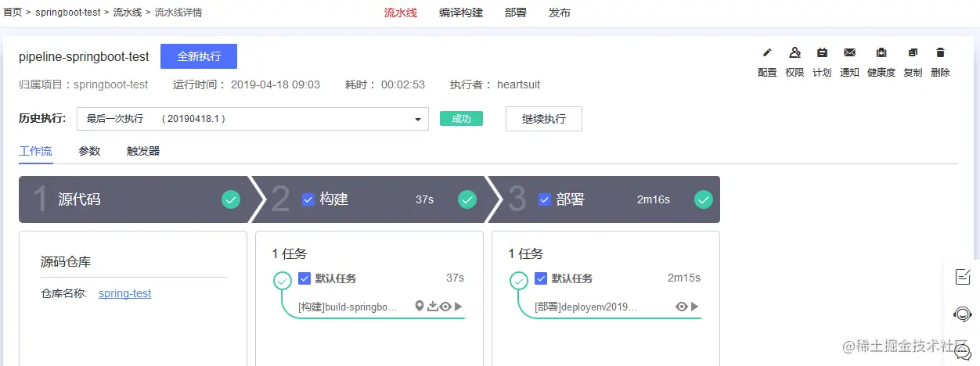Click the 源码仓库 heading
Image resolution: width=980 pixels, height=366 pixels.
(x=66, y=262)
